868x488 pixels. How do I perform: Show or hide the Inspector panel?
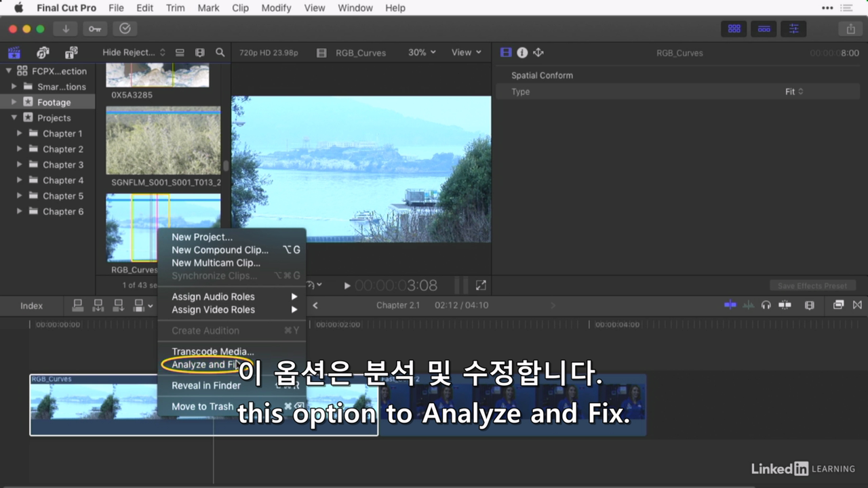(793, 28)
